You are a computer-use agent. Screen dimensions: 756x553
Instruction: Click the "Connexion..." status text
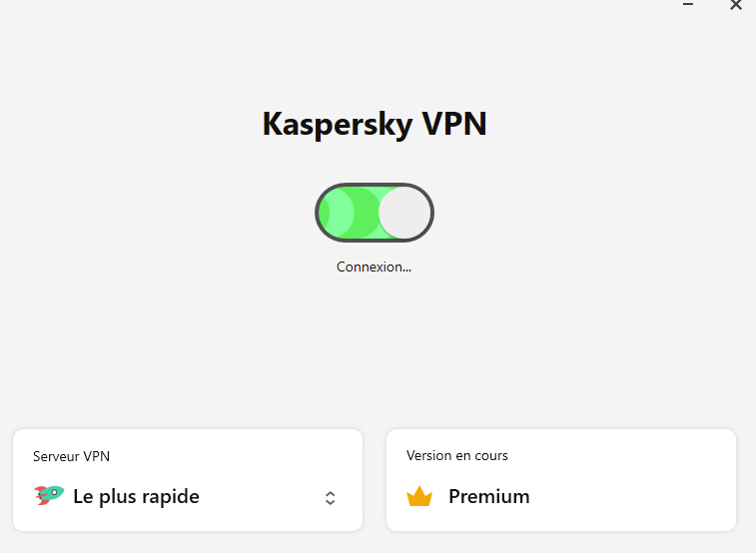tap(374, 268)
